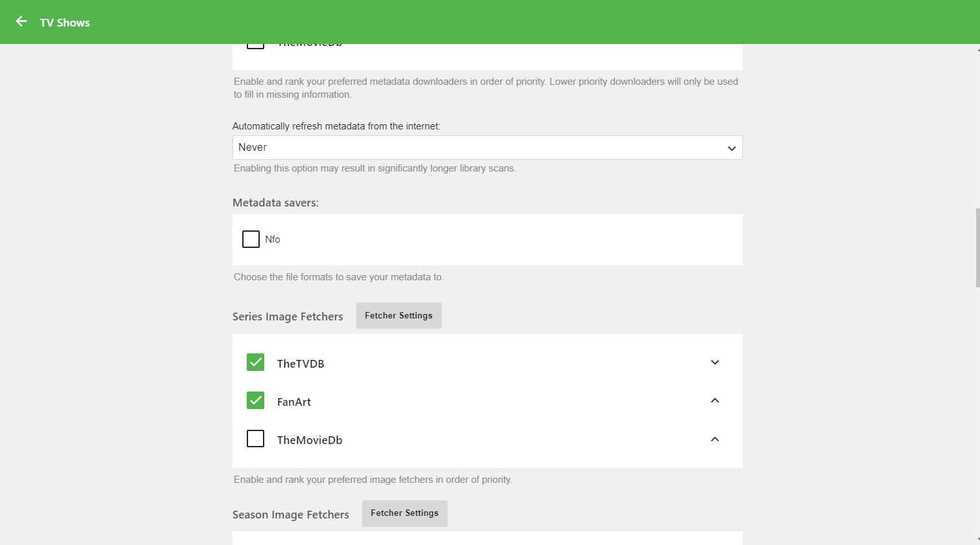Uncheck the TheTVDB series image fetcher
The image size is (980, 545).
pyautogui.click(x=255, y=362)
